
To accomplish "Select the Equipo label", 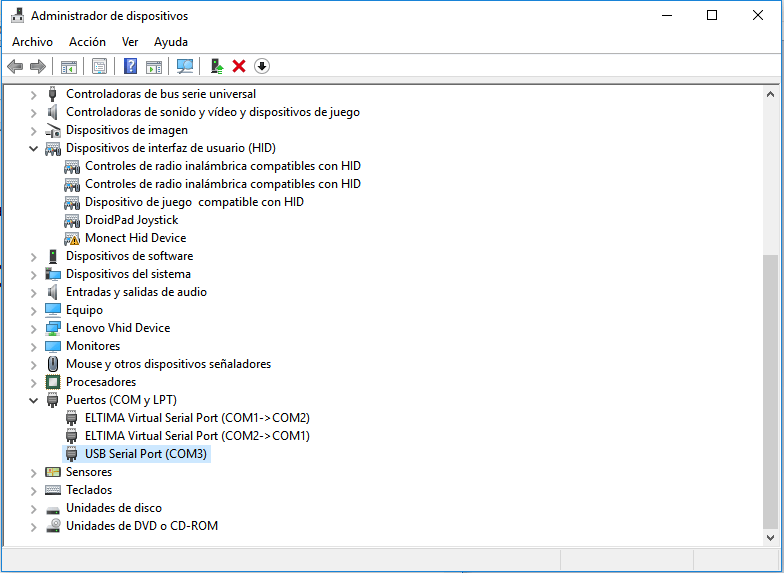I will click(x=84, y=310).
